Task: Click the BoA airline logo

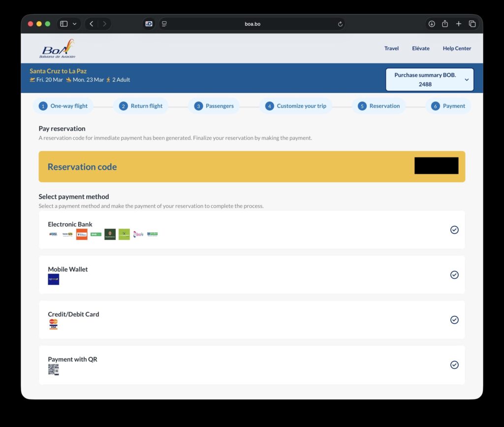Action: coord(58,49)
